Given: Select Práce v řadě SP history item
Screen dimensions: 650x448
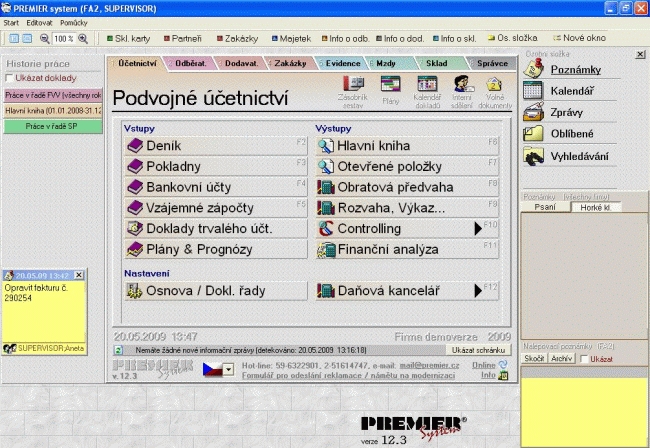Looking at the screenshot, I should click(53, 126).
